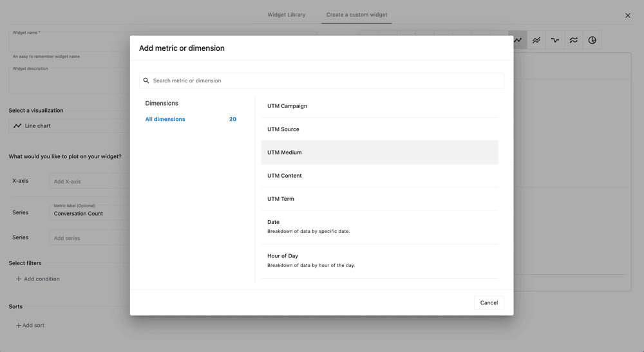Click the search magnifier icon in dialog
This screenshot has width=644, height=352.
pos(146,81)
